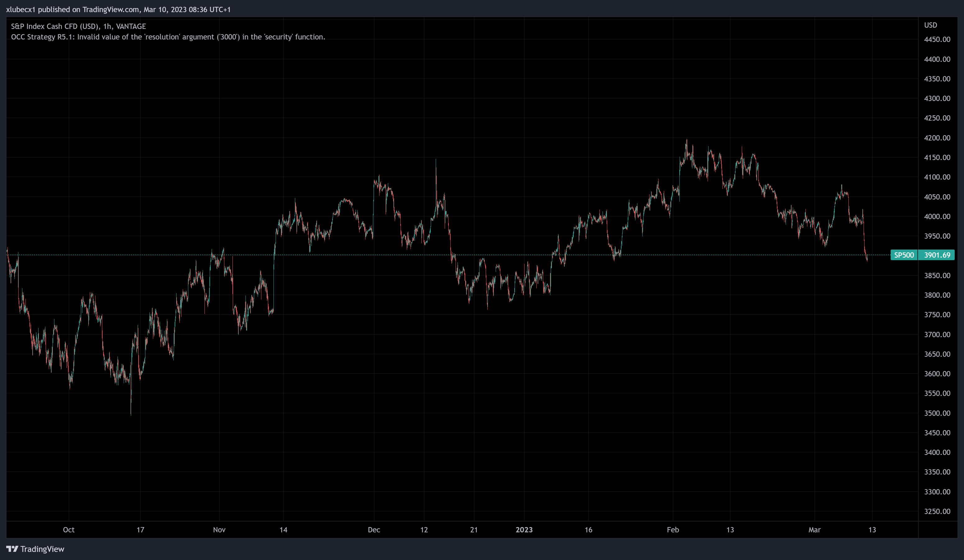Select the Feb label on time axis
This screenshot has width=964, height=560.
click(673, 530)
